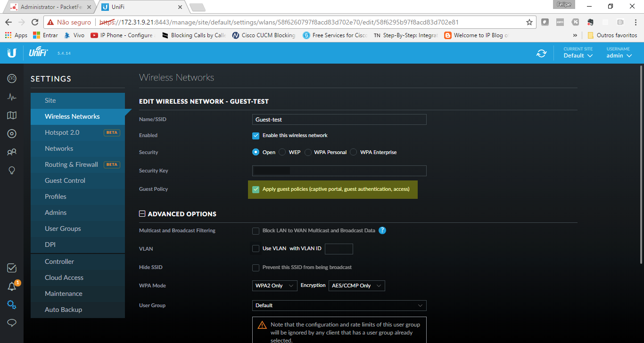Reload the browser page
The height and width of the screenshot is (343, 644).
click(35, 22)
